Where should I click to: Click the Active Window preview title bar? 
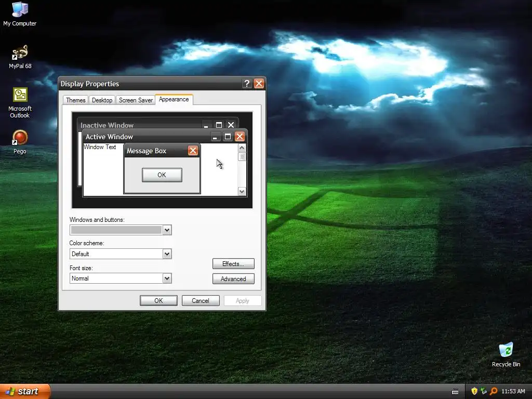pyautogui.click(x=165, y=137)
